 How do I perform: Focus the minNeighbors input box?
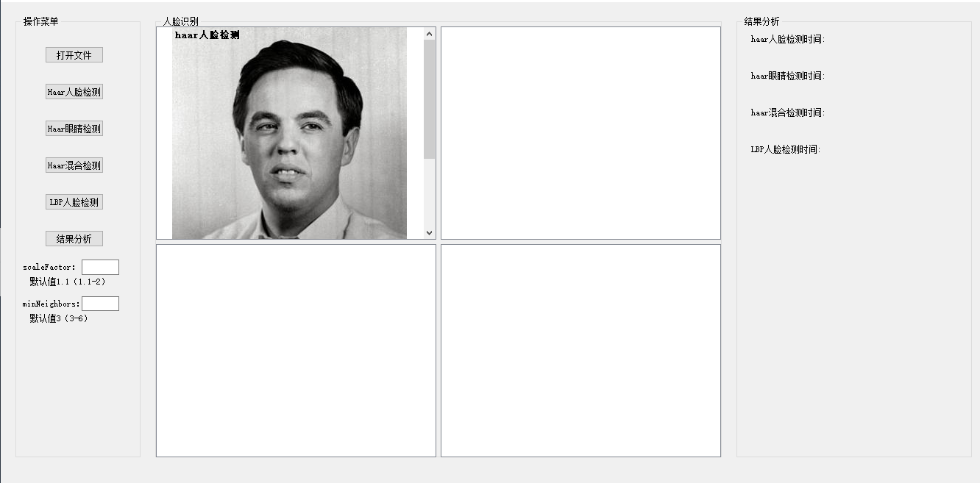[100, 304]
